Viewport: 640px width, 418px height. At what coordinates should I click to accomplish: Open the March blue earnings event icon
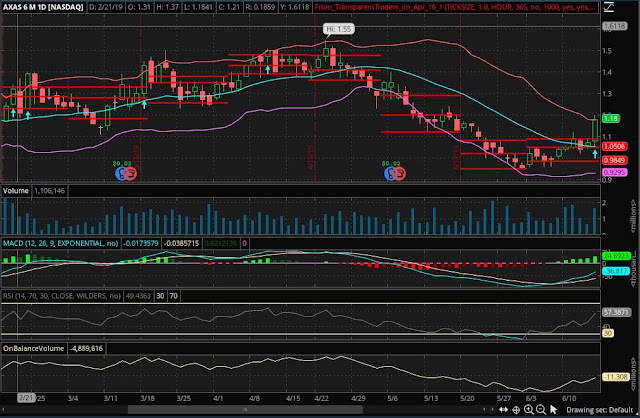point(121,174)
